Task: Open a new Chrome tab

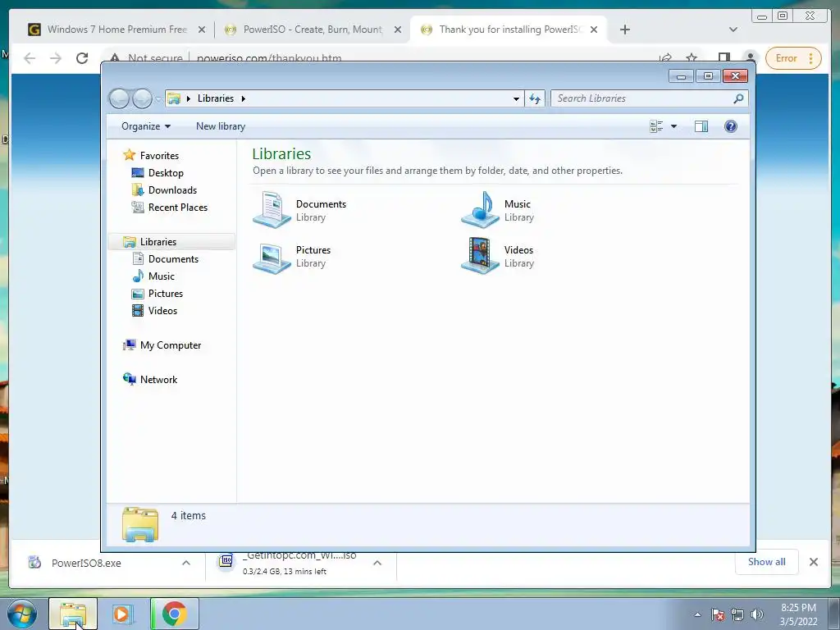Action: click(624, 30)
